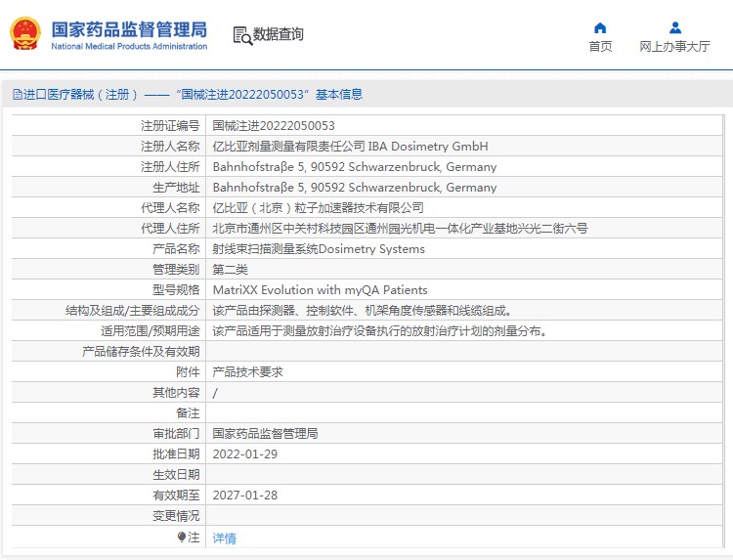Select registration number 国械注进20222050053 in the table

(x=274, y=126)
